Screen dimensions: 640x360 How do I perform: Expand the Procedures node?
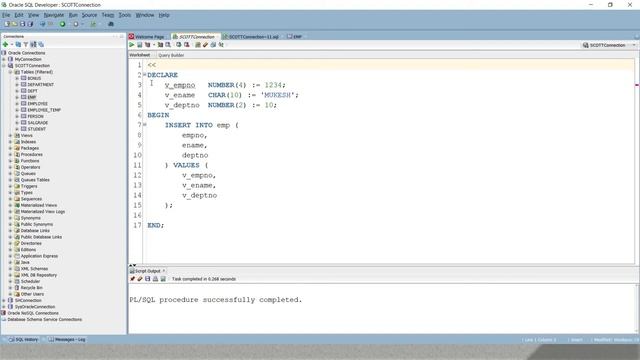click(x=11, y=154)
